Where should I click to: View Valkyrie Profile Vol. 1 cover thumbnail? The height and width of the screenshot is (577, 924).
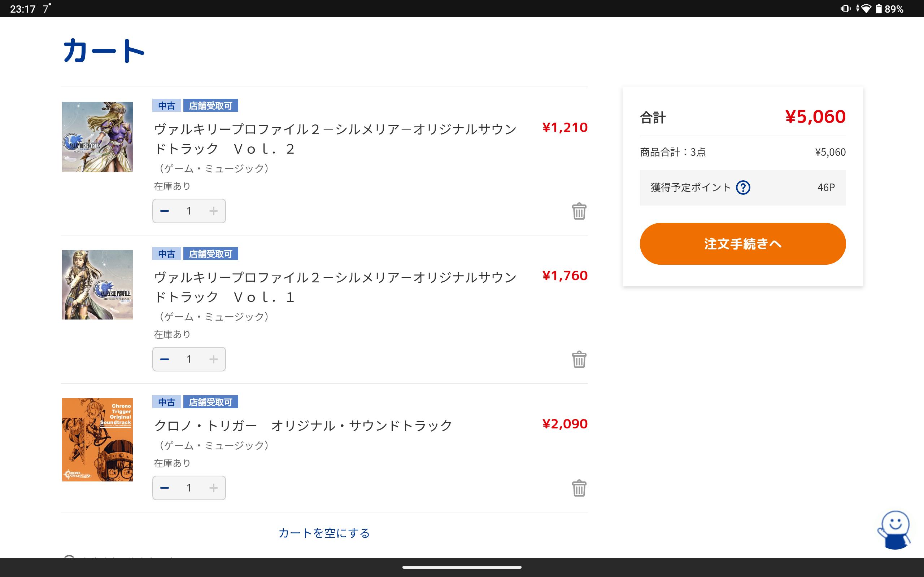point(97,285)
